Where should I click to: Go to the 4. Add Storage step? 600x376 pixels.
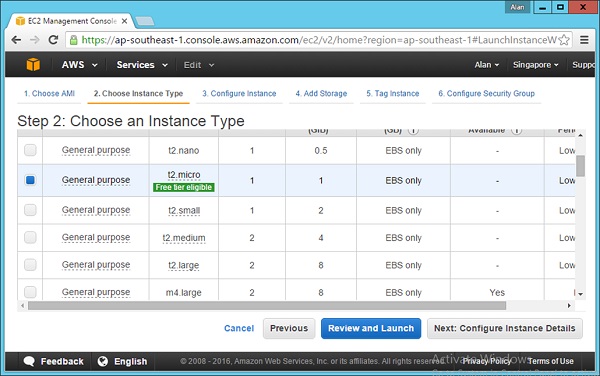point(321,93)
